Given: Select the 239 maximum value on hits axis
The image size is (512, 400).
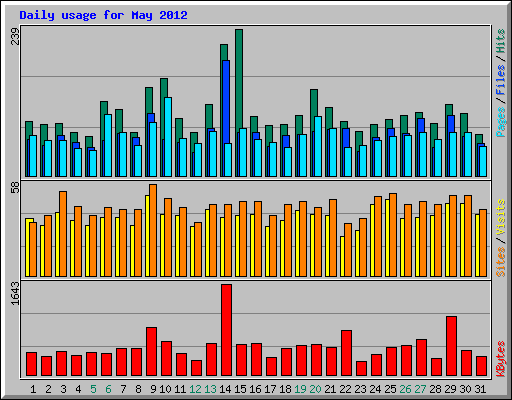Looking at the screenshot, I should (x=15, y=36).
